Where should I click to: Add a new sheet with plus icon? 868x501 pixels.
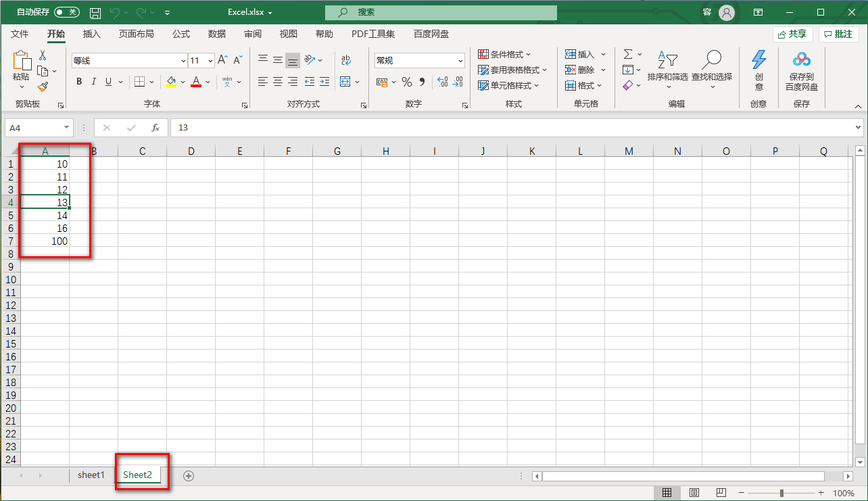coord(189,475)
